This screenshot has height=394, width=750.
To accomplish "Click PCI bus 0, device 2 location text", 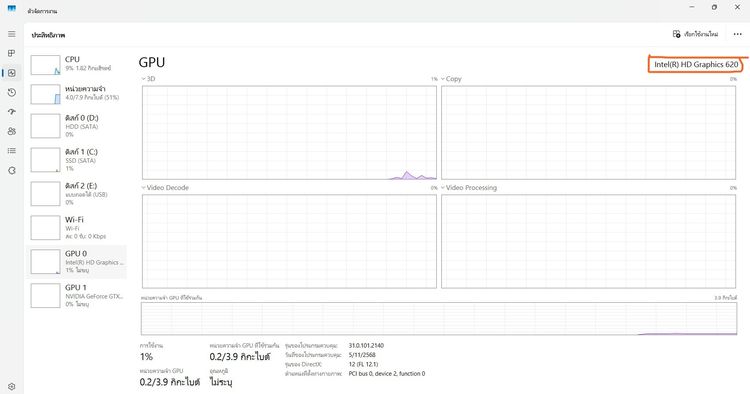I will (x=387, y=373).
